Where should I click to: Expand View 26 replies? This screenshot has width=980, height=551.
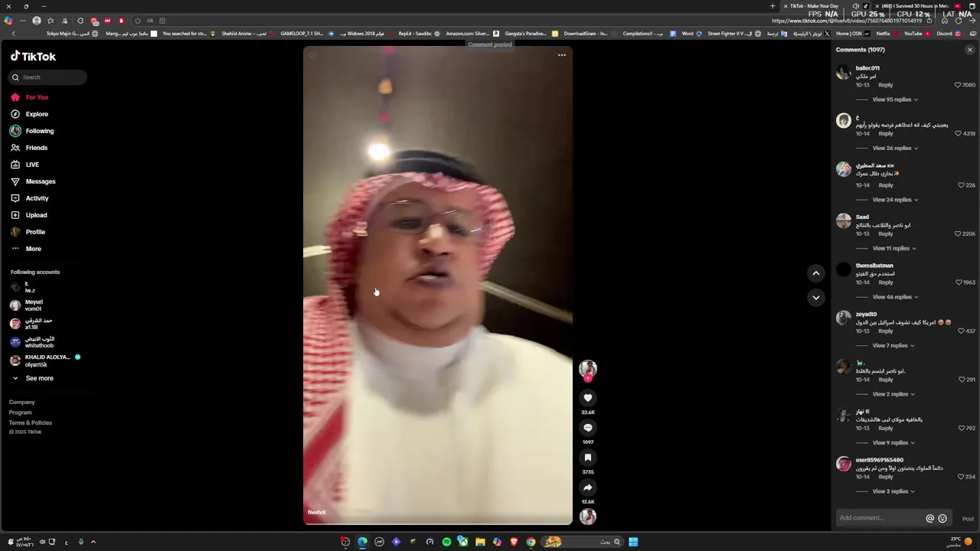[895, 148]
